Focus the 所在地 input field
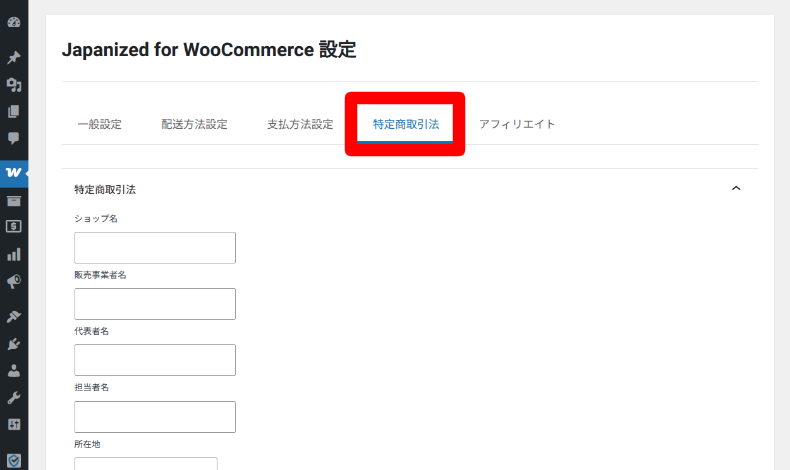This screenshot has height=470, width=790. pyautogui.click(x=146, y=463)
